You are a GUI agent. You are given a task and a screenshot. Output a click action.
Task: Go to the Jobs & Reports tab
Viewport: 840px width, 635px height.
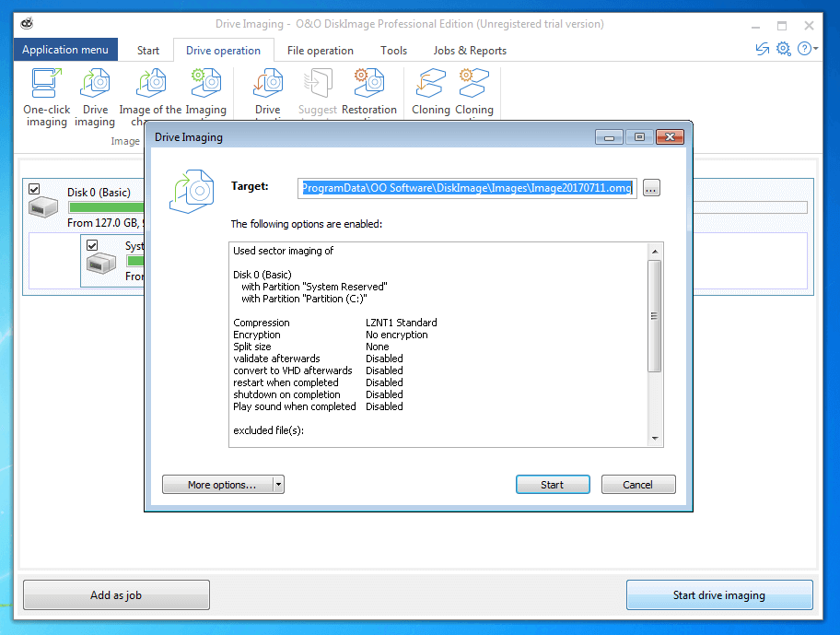point(470,51)
